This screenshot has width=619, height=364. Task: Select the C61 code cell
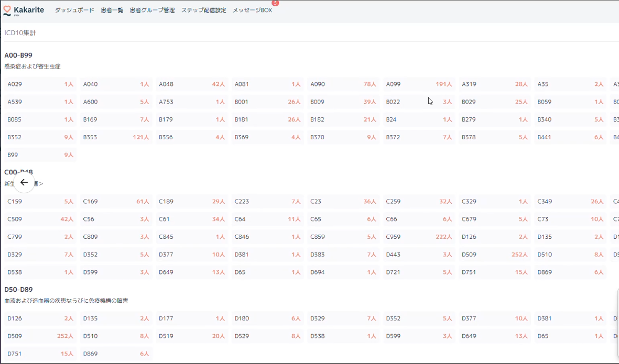point(192,219)
